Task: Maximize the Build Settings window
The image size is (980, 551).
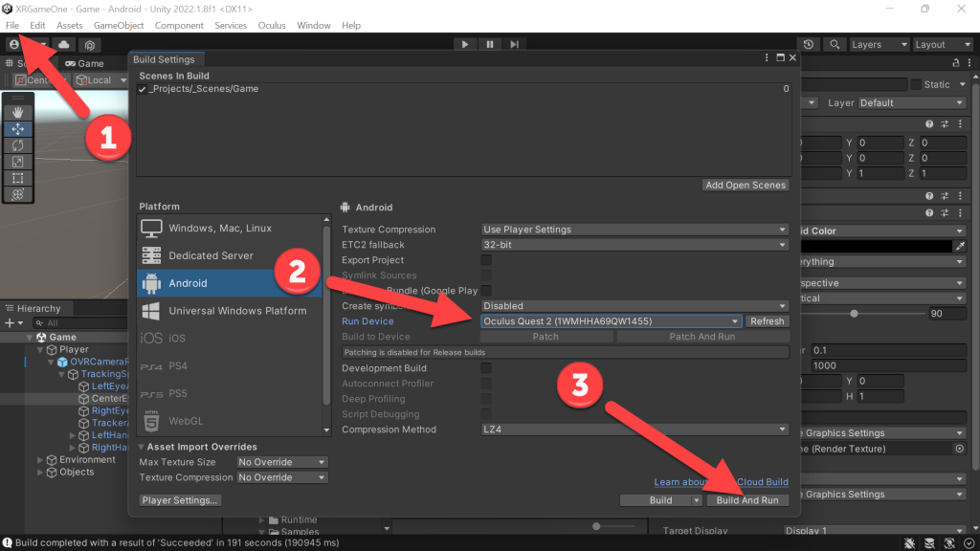Action: click(x=780, y=58)
